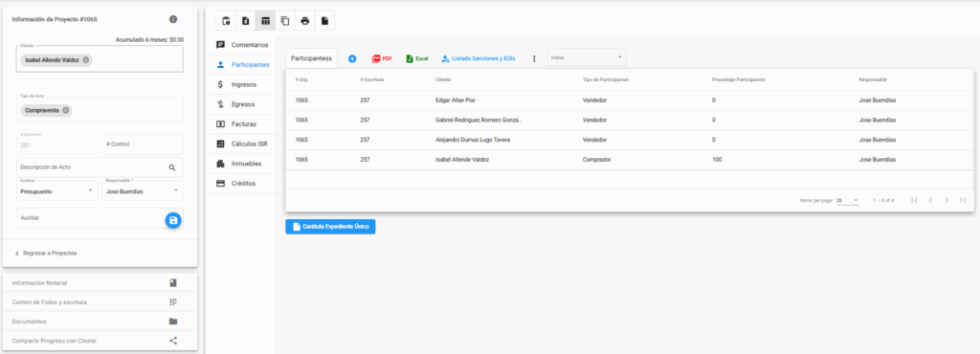Select Isabel Allende Valdez table row
980x354 pixels.
point(630,160)
